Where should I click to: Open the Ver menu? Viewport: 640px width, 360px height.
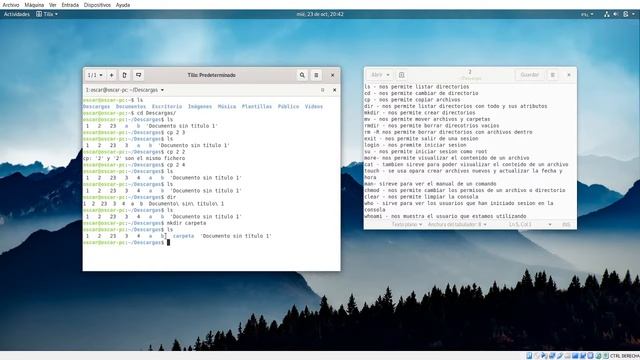53,5
